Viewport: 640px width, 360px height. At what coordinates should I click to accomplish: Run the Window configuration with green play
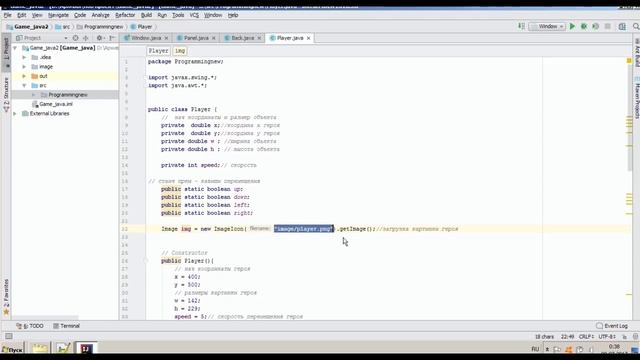(x=572, y=27)
